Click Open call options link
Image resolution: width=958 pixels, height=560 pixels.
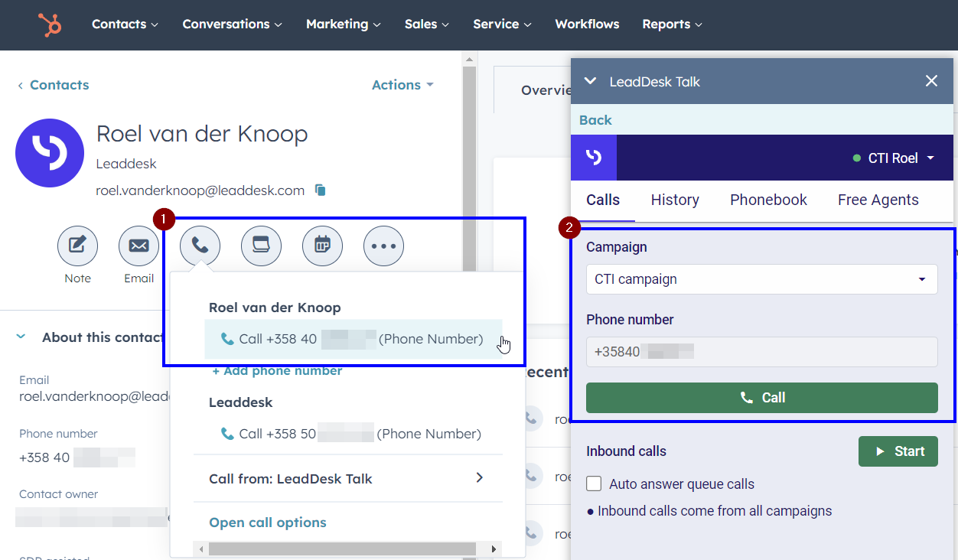click(268, 523)
